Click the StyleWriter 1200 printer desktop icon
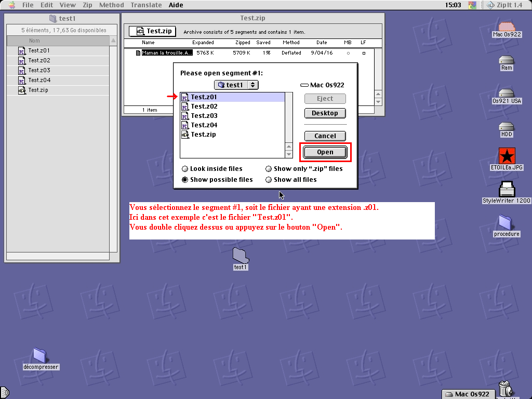Screen dimensions: 532x399 tap(507, 189)
